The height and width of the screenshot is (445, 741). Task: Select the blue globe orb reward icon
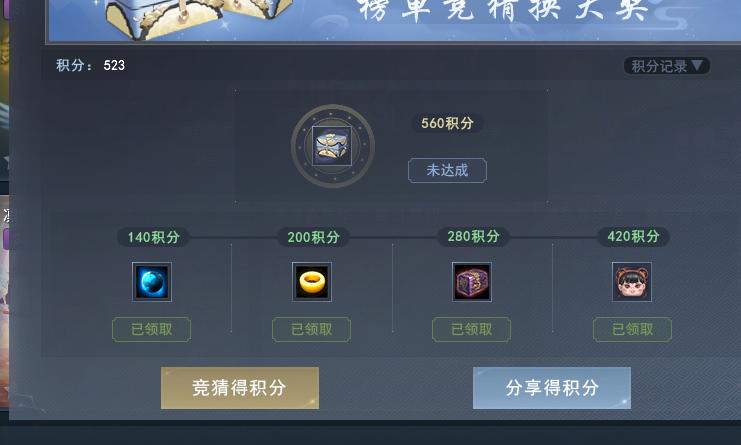point(152,282)
